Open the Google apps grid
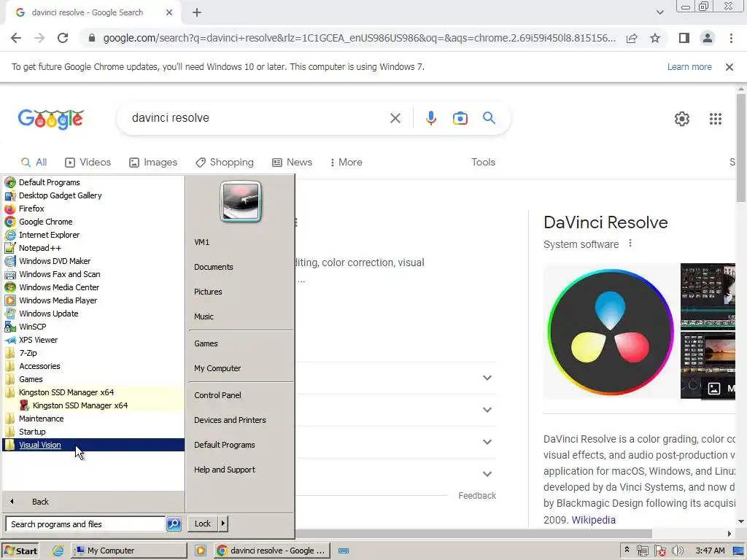This screenshot has width=747, height=560. 715,119
